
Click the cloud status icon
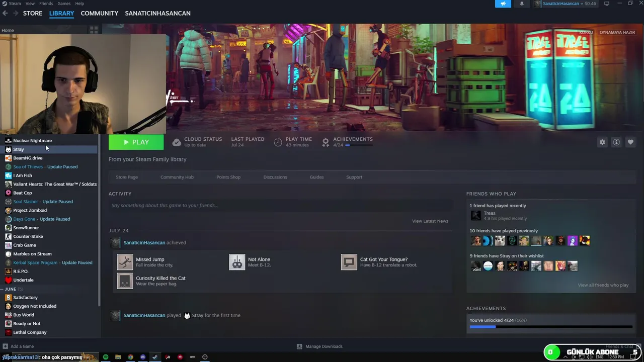tap(177, 142)
